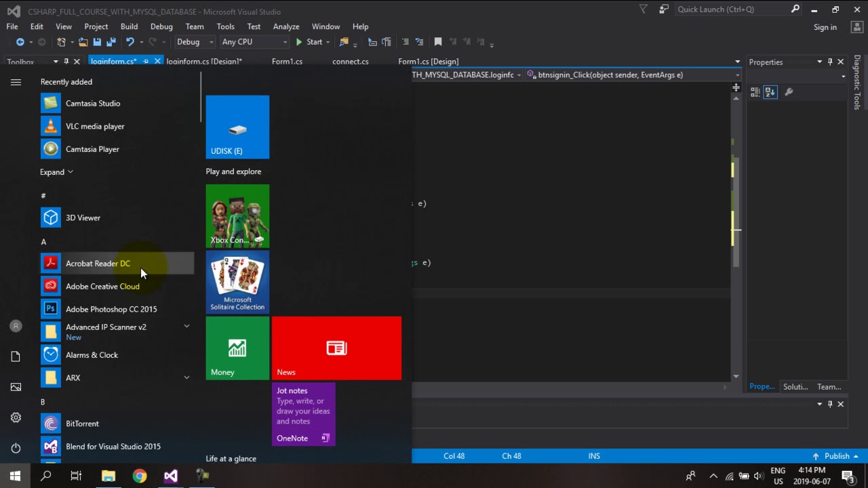Open taskbar Search icon
Image resolution: width=868 pixels, height=488 pixels.
click(46, 476)
